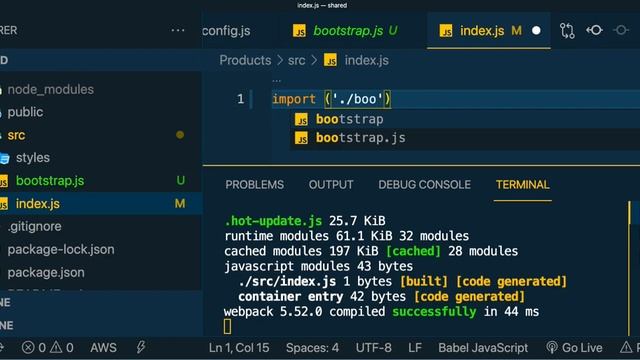Collapse the src folder
This screenshot has height=360, width=640.
(x=16, y=135)
